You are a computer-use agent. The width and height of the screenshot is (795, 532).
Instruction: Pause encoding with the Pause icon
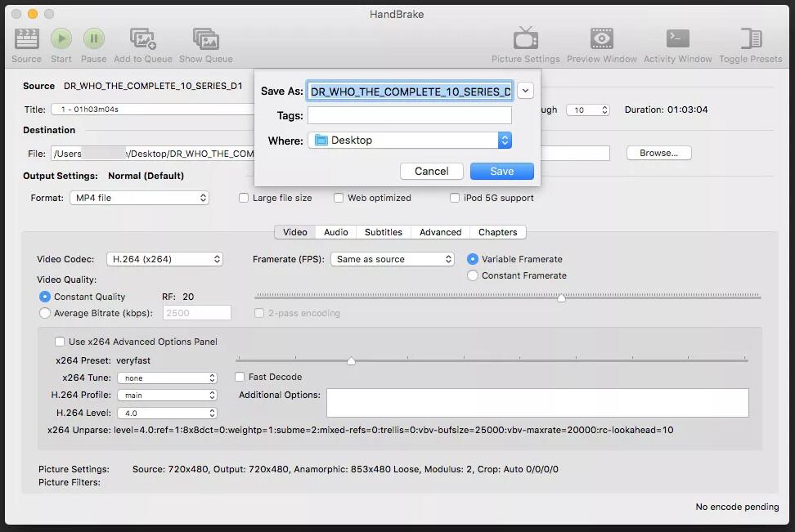coord(94,39)
